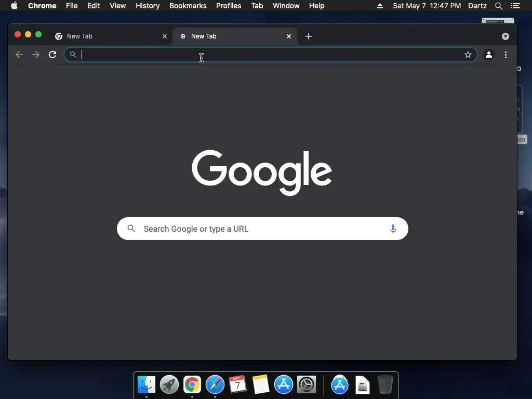Minimize Chrome window with yellow button
This screenshot has height=399, width=532.
pos(28,34)
